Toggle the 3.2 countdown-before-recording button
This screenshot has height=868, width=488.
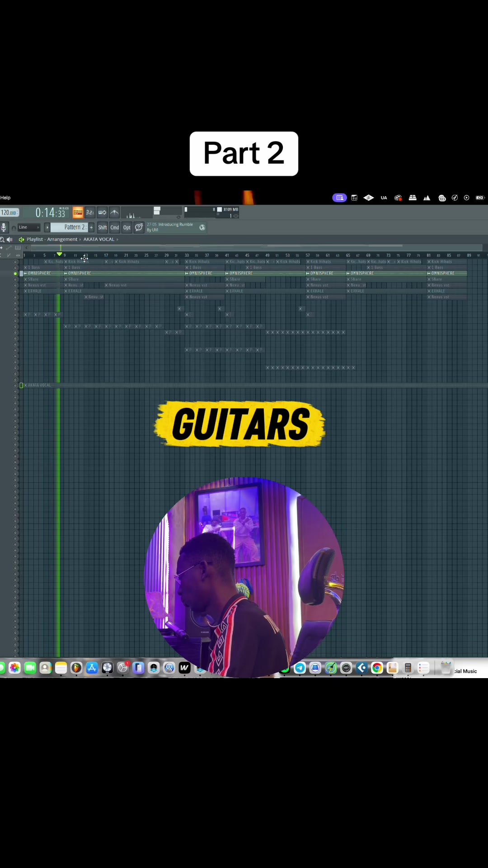[x=90, y=212]
